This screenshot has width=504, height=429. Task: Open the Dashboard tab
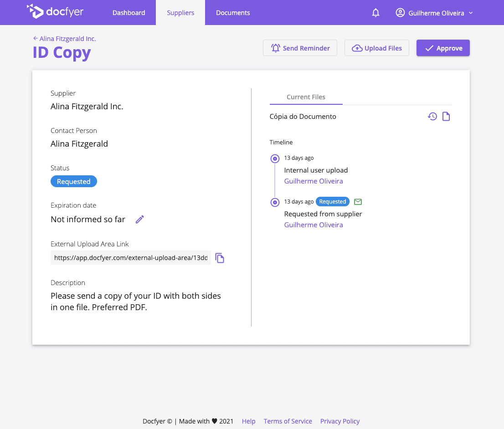(x=129, y=13)
